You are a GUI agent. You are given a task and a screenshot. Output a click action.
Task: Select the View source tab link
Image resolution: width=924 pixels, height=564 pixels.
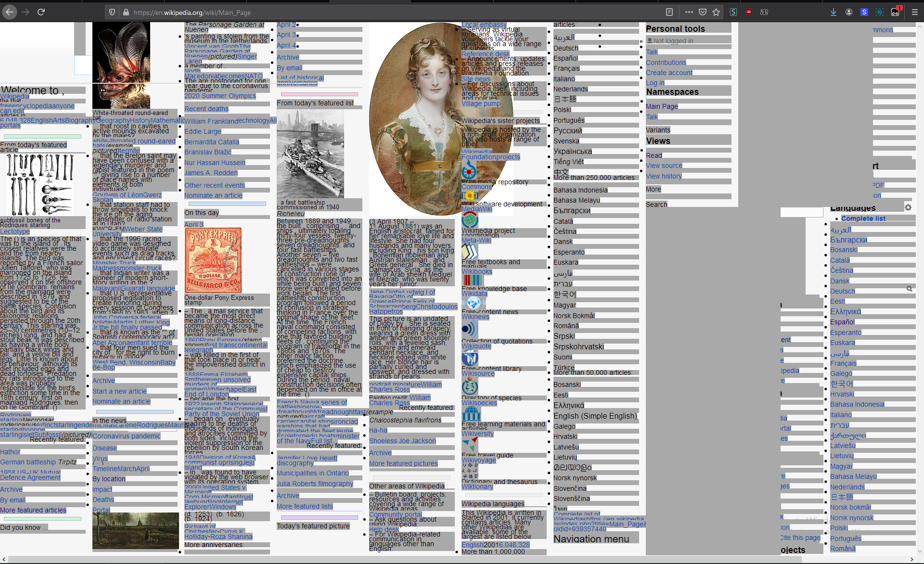(664, 166)
